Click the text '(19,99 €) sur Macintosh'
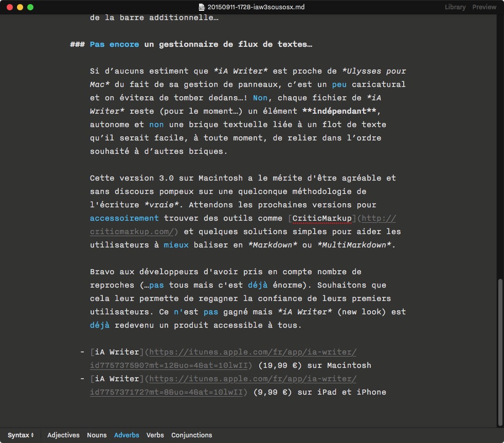 pos(315,365)
